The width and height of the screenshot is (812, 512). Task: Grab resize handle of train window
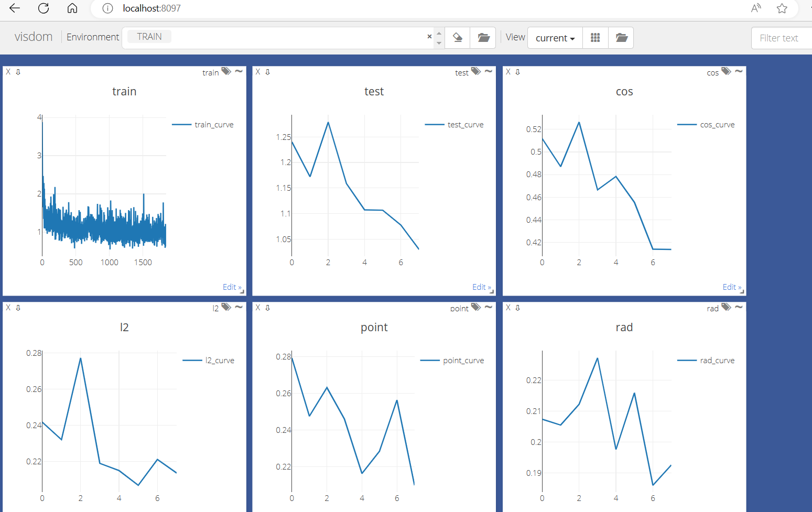pos(242,292)
